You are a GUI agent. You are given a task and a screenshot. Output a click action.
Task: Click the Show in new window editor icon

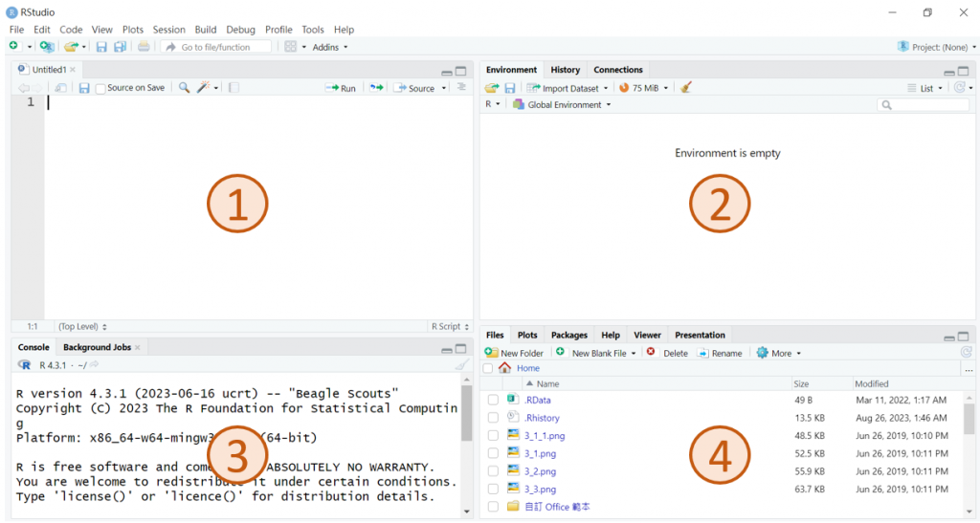[60, 88]
